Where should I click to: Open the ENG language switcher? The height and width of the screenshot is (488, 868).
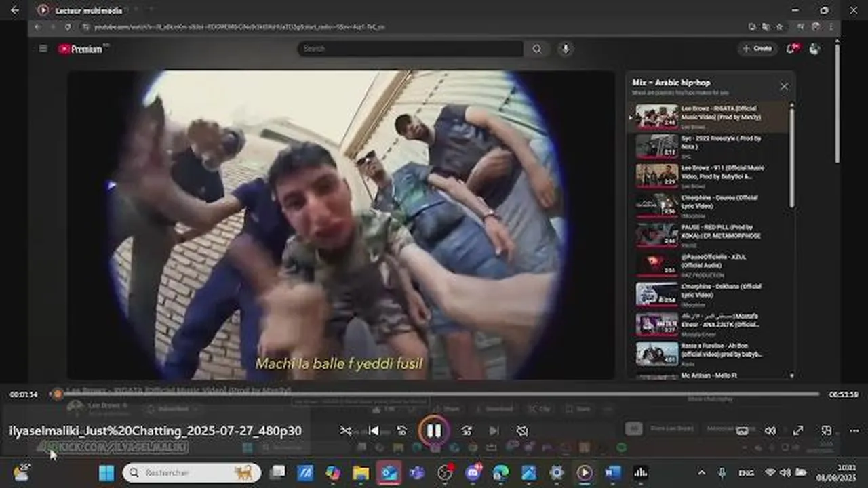pyautogui.click(x=747, y=472)
